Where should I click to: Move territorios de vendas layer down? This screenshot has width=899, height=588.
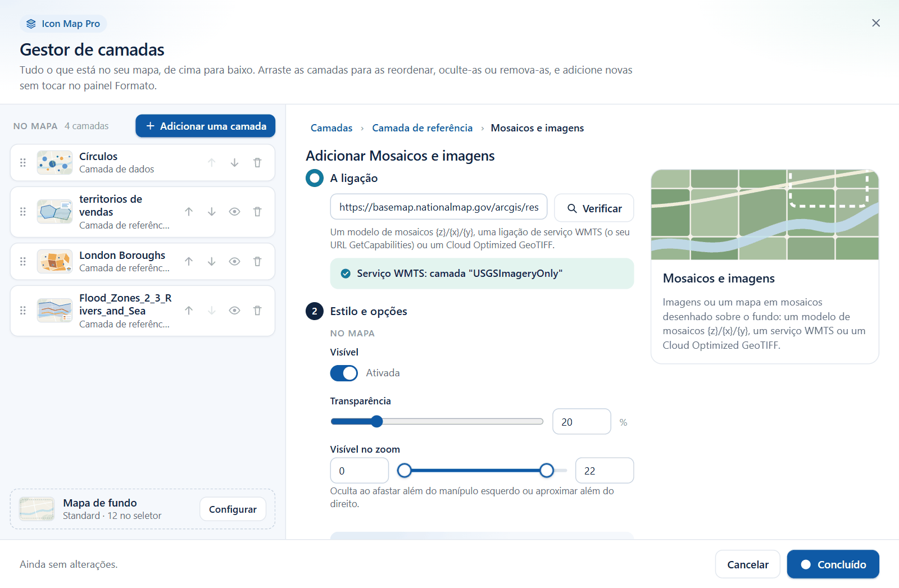point(211,212)
